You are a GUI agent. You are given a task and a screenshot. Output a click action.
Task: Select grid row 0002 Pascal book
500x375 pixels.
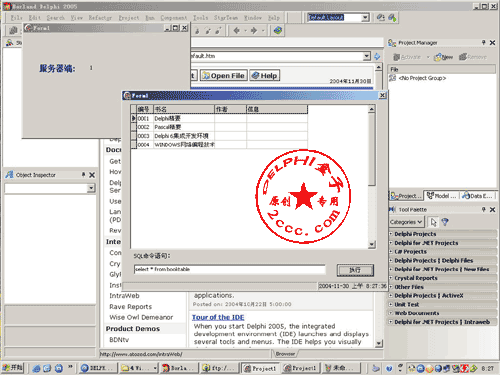click(x=219, y=127)
